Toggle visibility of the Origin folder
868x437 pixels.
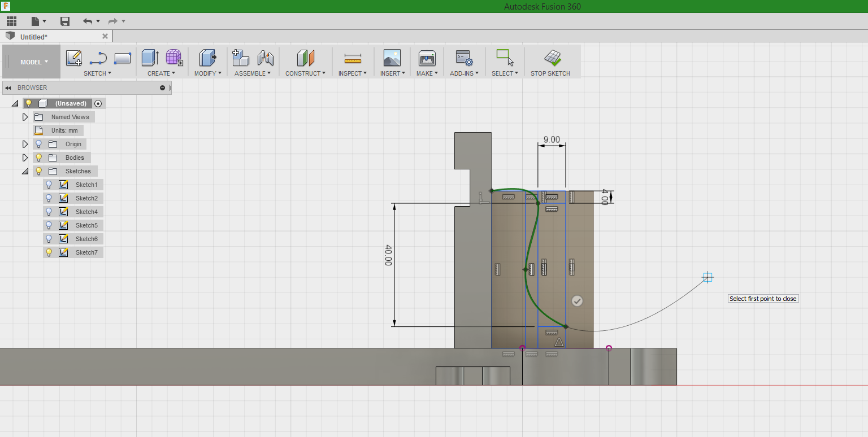[38, 144]
